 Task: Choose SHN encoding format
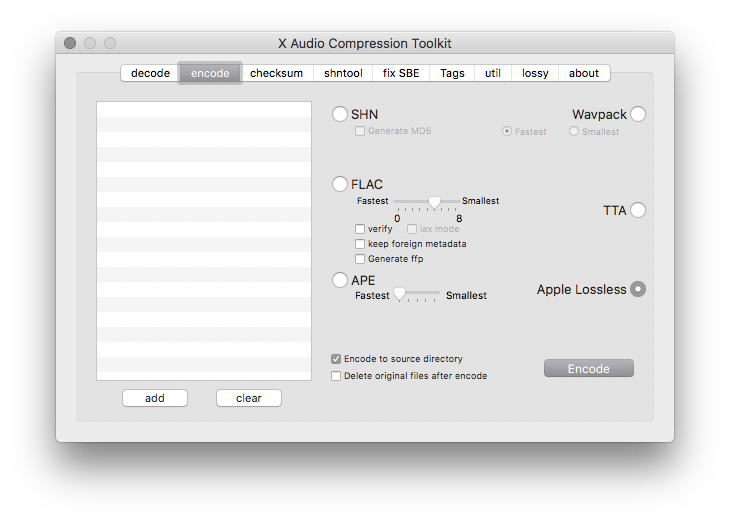pyautogui.click(x=340, y=114)
